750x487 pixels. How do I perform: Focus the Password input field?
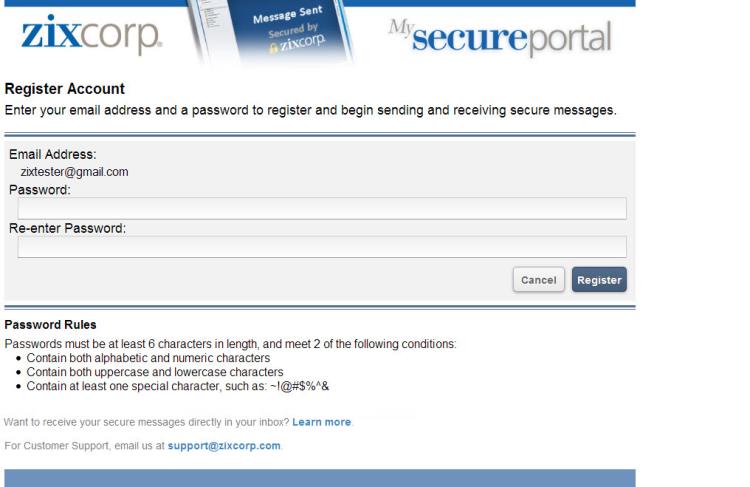(322, 208)
